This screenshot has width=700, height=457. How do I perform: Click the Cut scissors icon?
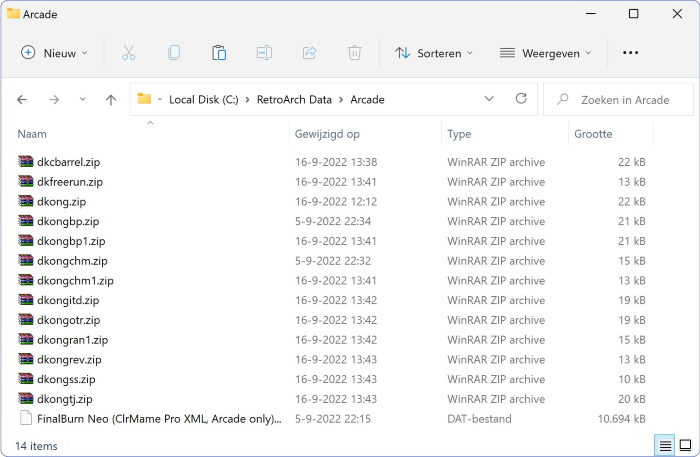tap(129, 53)
